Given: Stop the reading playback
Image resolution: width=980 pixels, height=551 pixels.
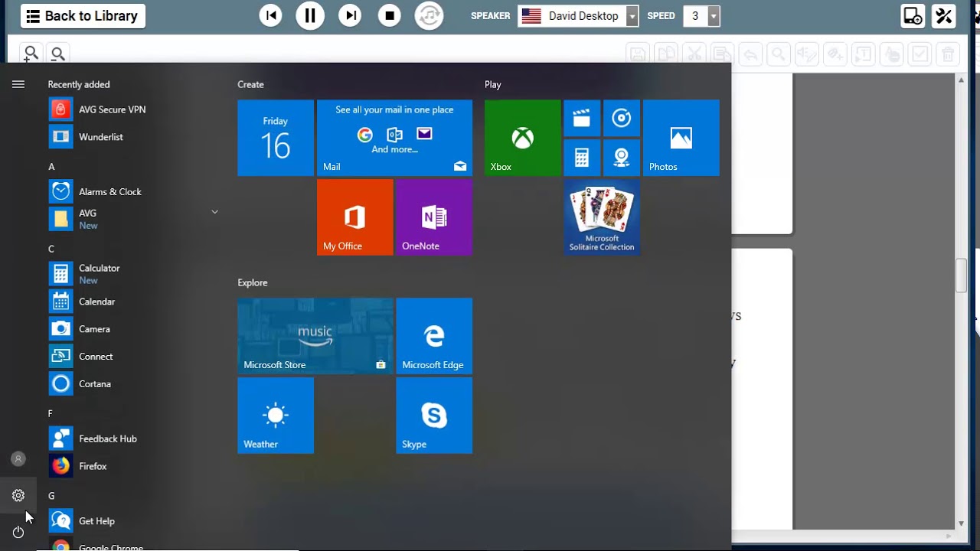Looking at the screenshot, I should [x=390, y=15].
